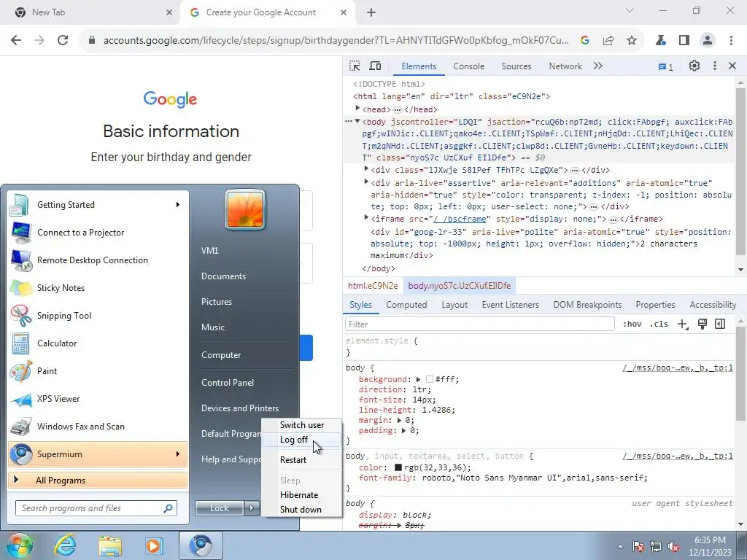Add a new style rule with the plus icon
747x560 pixels.
[x=683, y=324]
